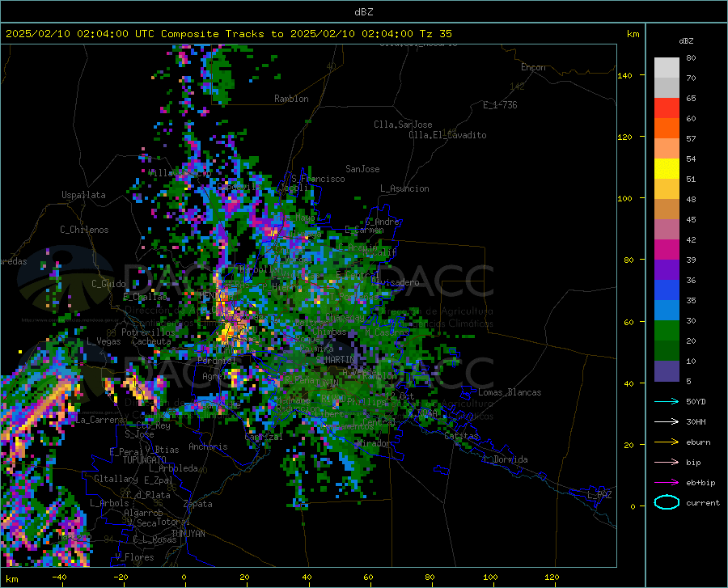Click the 'Anchoris' map label
Image resolution: width=728 pixels, height=588 pixels.
(208, 446)
